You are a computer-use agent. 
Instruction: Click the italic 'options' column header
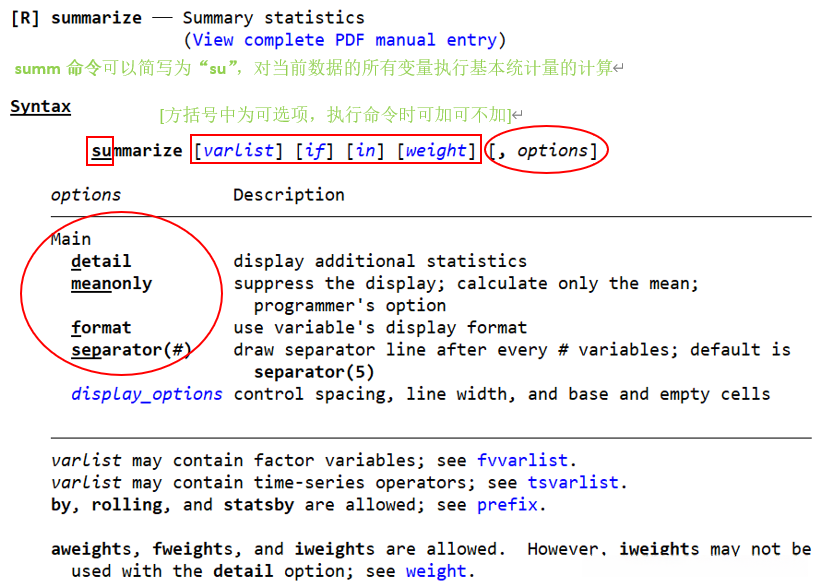click(x=86, y=195)
